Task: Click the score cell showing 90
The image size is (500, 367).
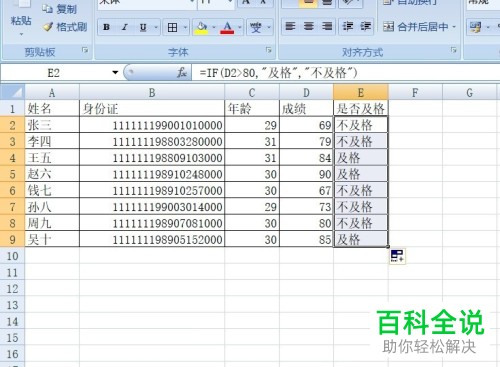Action: tap(306, 174)
